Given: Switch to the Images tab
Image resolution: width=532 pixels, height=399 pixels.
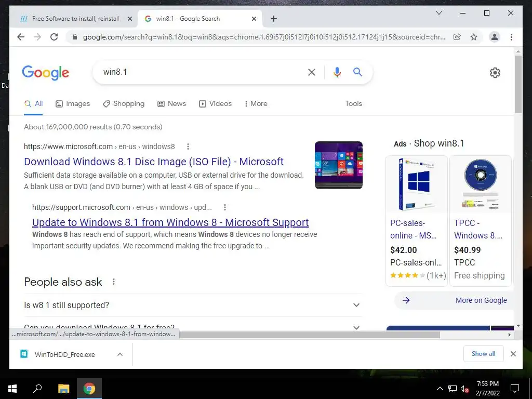Looking at the screenshot, I should tap(73, 104).
